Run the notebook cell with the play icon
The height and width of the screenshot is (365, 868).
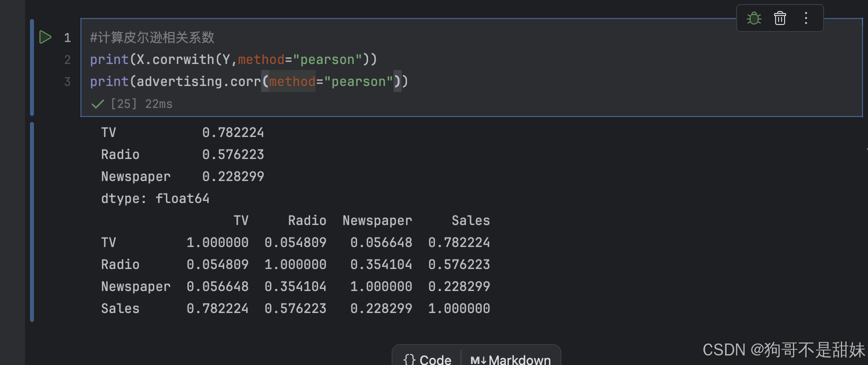click(45, 37)
